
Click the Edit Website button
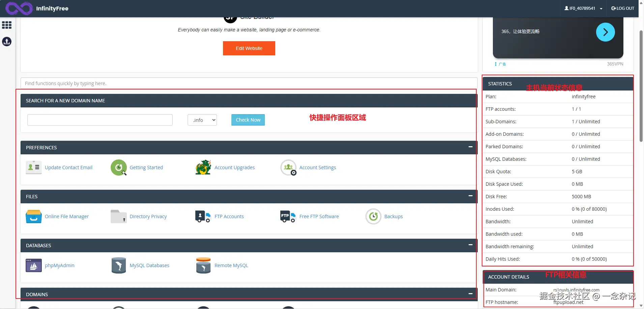click(x=249, y=48)
